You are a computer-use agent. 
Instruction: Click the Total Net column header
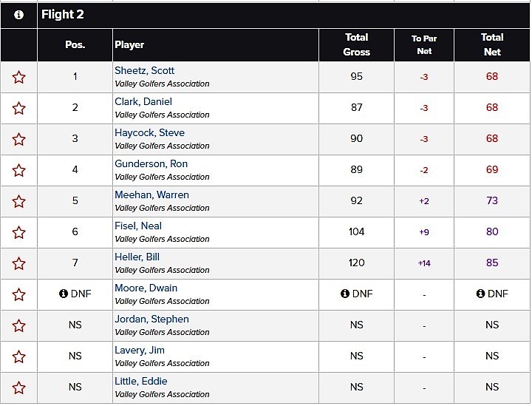pyautogui.click(x=492, y=44)
